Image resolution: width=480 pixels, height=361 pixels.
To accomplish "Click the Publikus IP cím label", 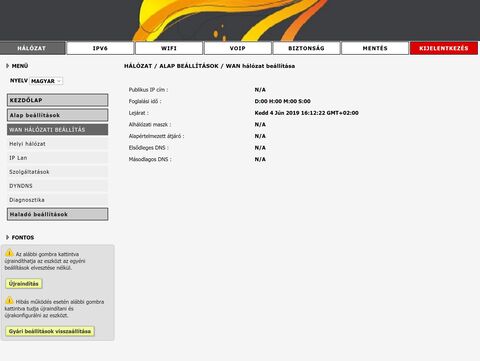I will 148,90.
